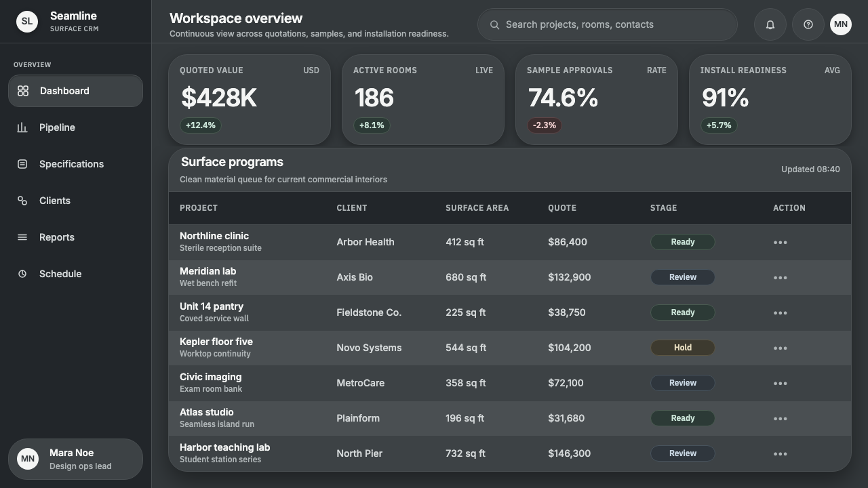This screenshot has width=868, height=488.
Task: Click the Fieldstone Co. client cell
Action: point(369,312)
